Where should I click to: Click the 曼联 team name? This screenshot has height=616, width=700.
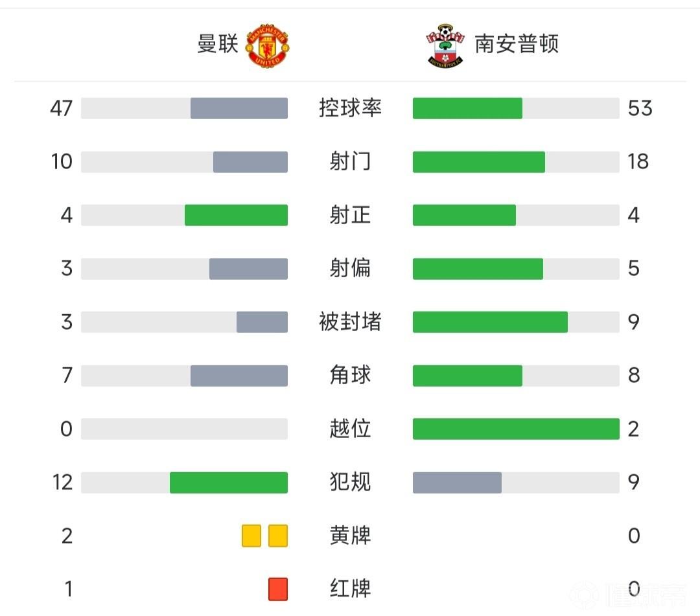(x=218, y=44)
